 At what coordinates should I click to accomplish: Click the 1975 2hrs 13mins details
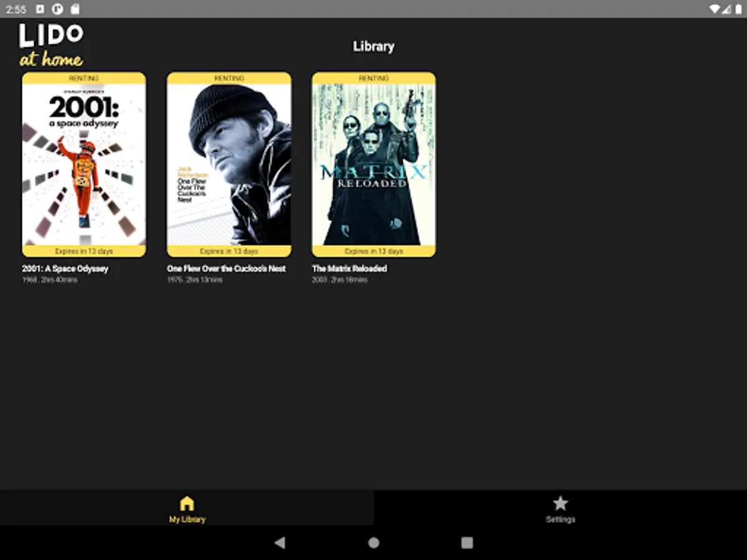[194, 280]
